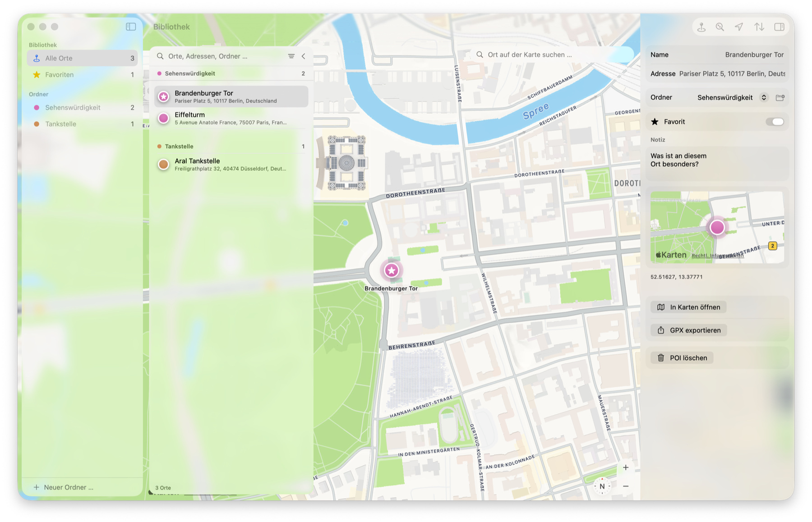Toggle the right inspector panel icon
Viewport: 812px width, 522px height.
[779, 27]
